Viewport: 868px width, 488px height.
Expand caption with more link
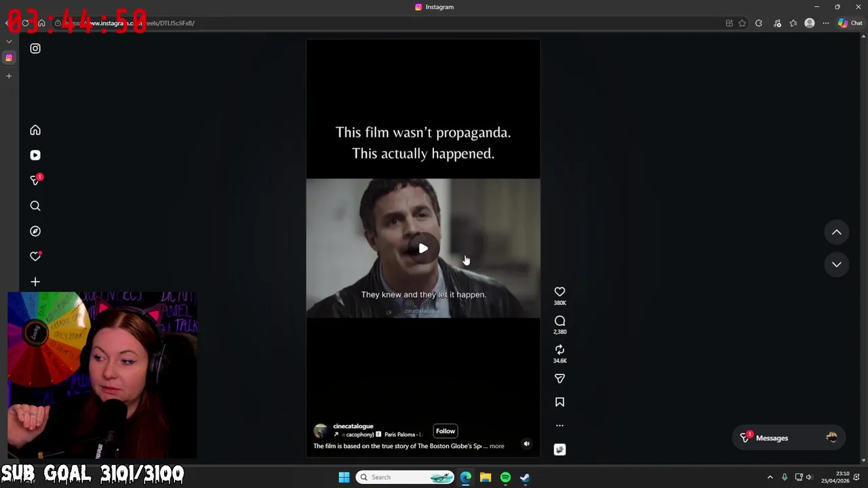click(497, 446)
